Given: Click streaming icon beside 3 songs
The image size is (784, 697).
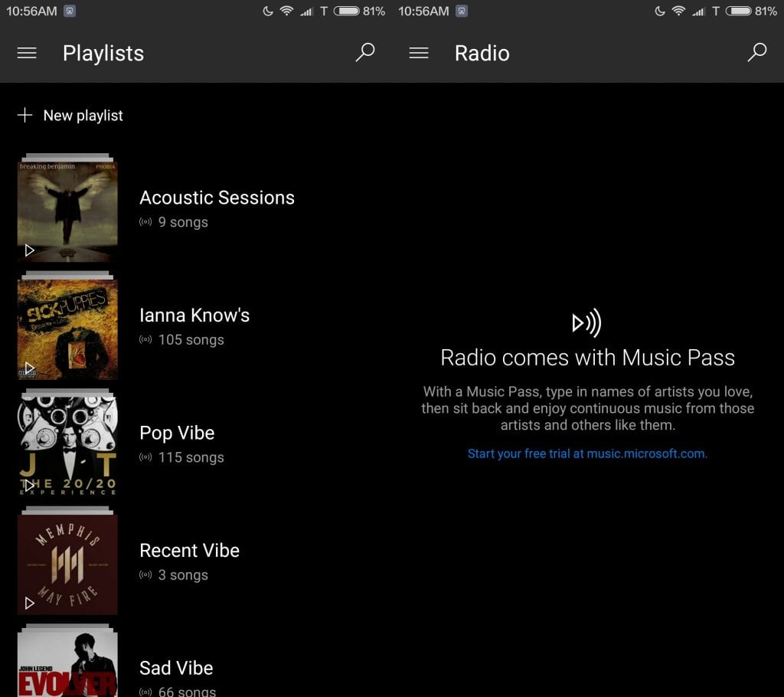Looking at the screenshot, I should point(145,574).
